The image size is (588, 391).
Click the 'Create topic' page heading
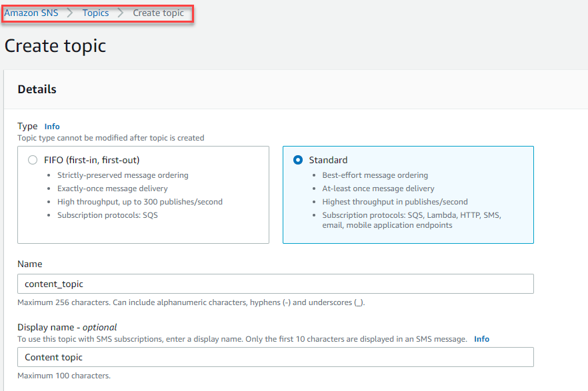click(55, 45)
